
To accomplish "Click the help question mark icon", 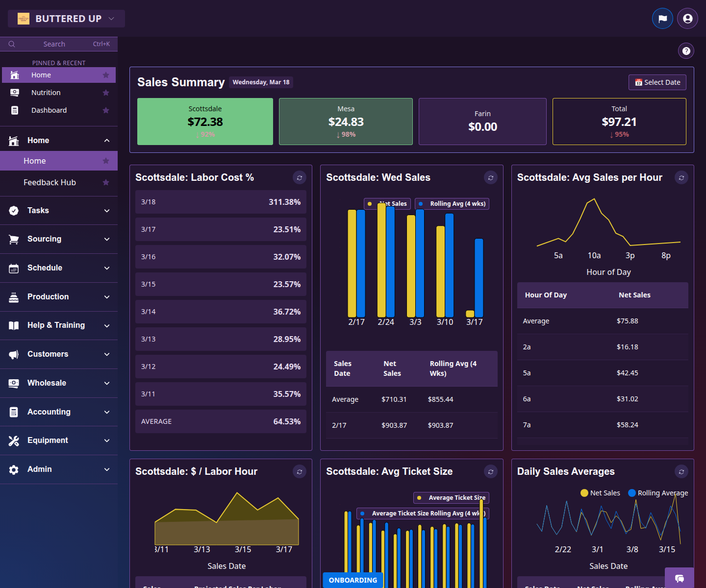I will point(686,50).
